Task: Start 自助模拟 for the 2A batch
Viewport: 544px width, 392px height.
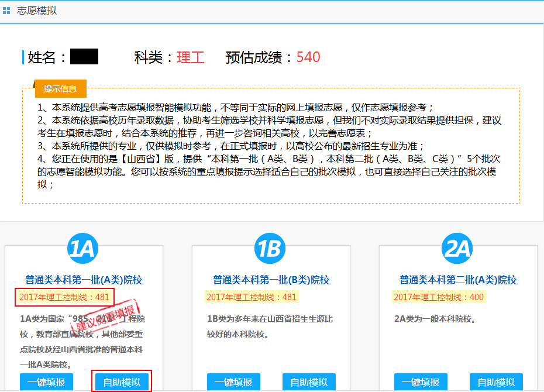Action: pyautogui.click(x=496, y=382)
